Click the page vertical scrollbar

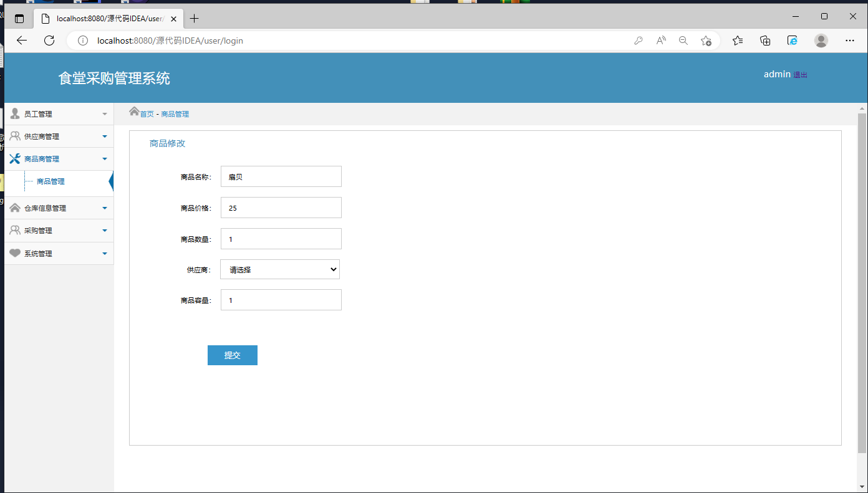862,282
